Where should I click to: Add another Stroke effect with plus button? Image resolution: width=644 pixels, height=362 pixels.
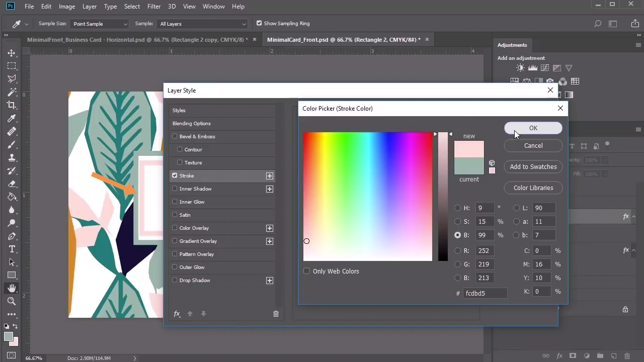(x=270, y=176)
